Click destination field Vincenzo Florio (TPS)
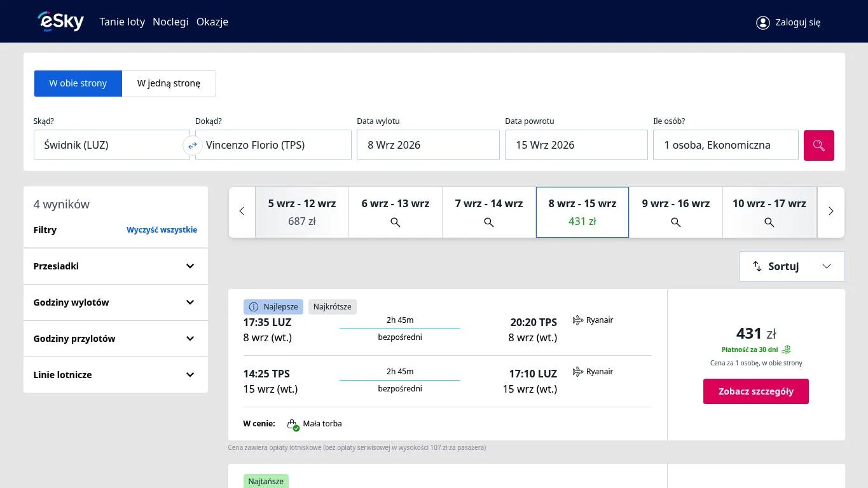 pyautogui.click(x=273, y=145)
